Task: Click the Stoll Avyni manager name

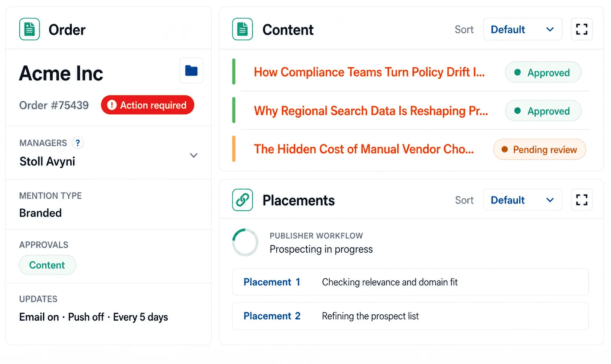Action: pos(47,161)
